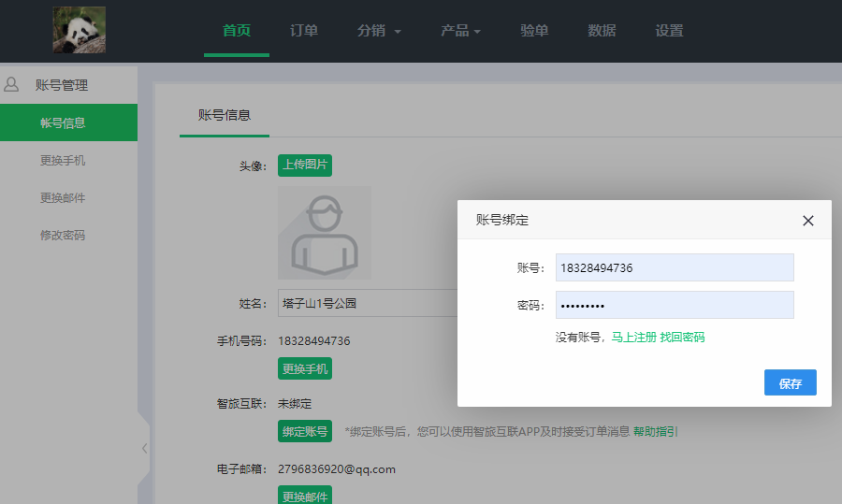Focus the 密码 password field
842x504 pixels.
(674, 305)
